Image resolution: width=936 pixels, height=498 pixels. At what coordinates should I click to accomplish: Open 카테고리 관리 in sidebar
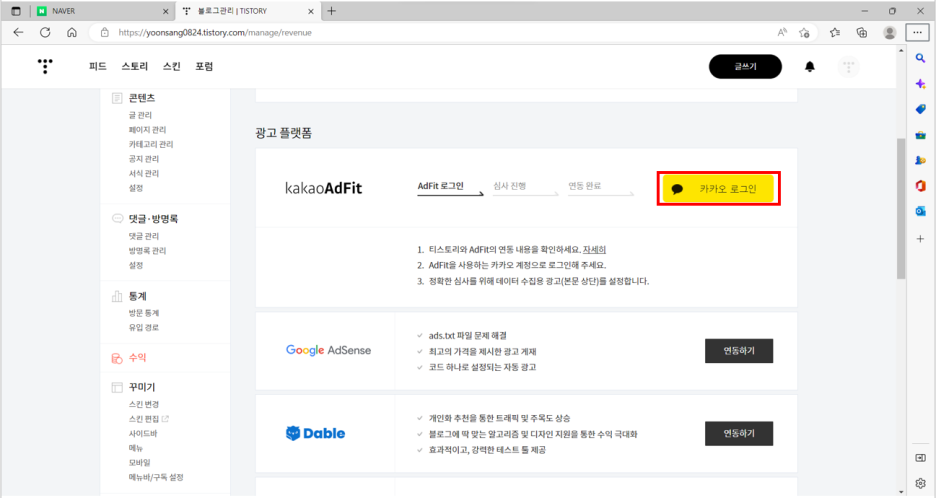[150, 144]
